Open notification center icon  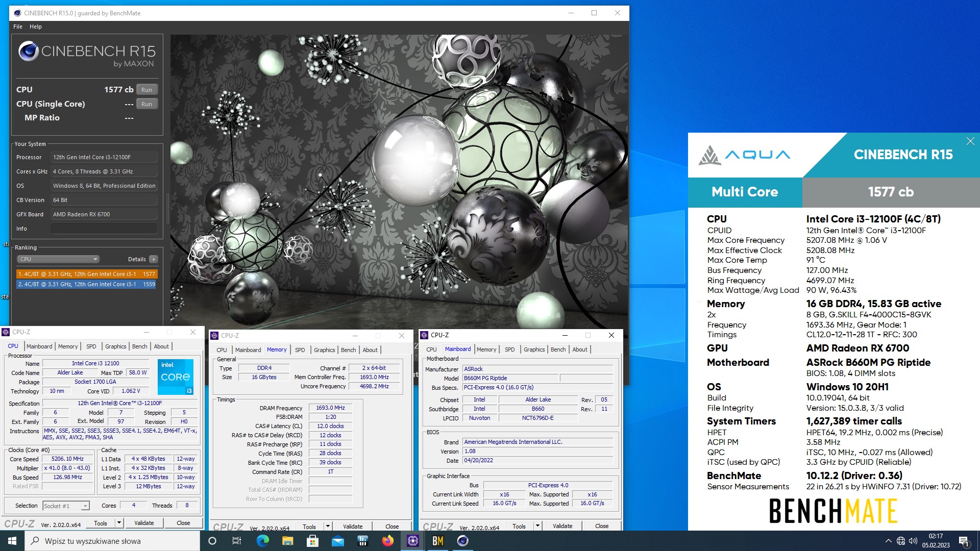click(964, 541)
